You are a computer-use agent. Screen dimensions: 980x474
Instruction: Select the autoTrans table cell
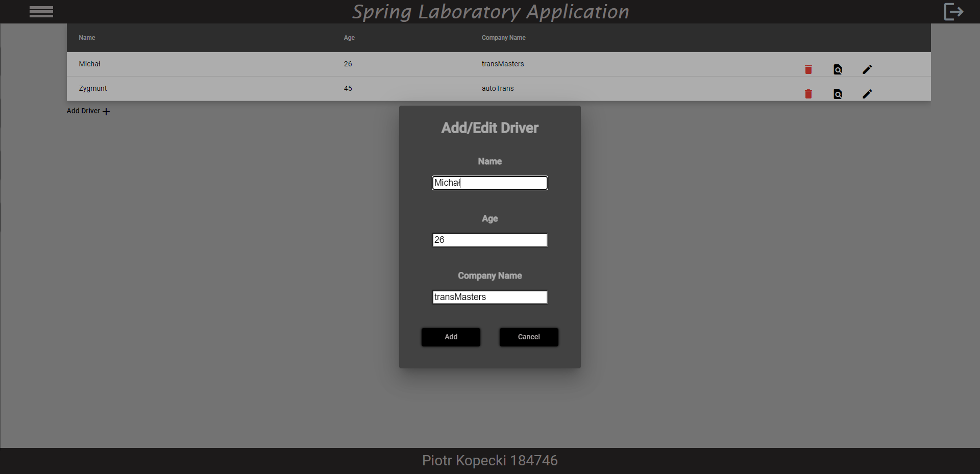(x=498, y=88)
